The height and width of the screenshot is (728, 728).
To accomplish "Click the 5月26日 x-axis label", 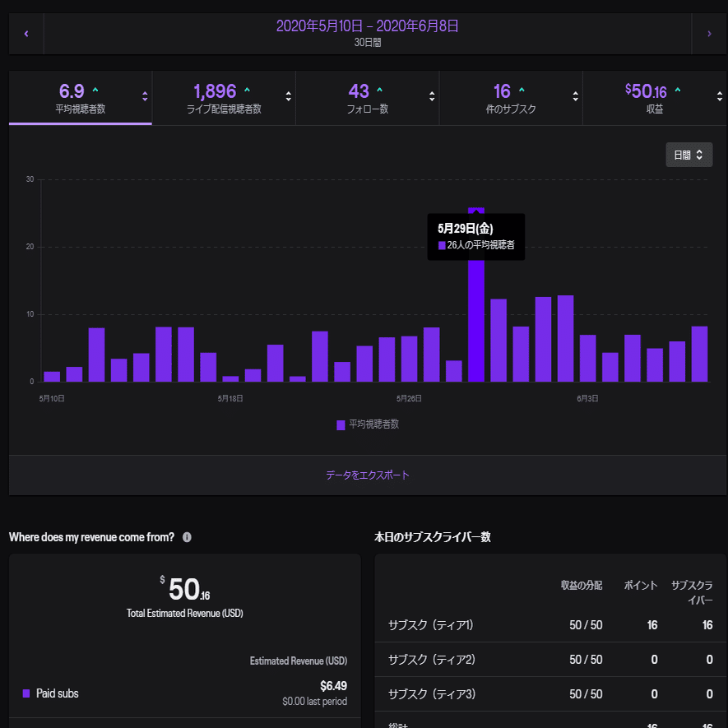I will point(409,398).
